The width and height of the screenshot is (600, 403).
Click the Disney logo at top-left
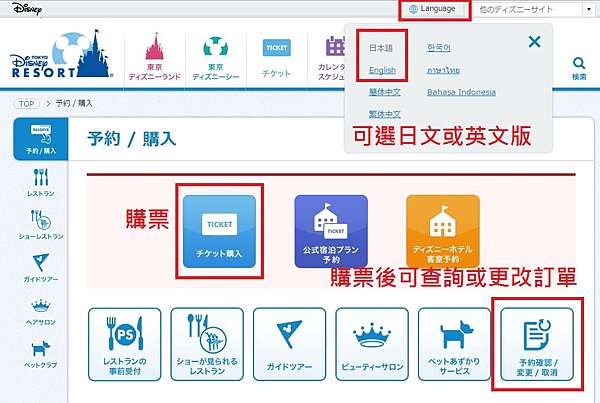pyautogui.click(x=26, y=8)
